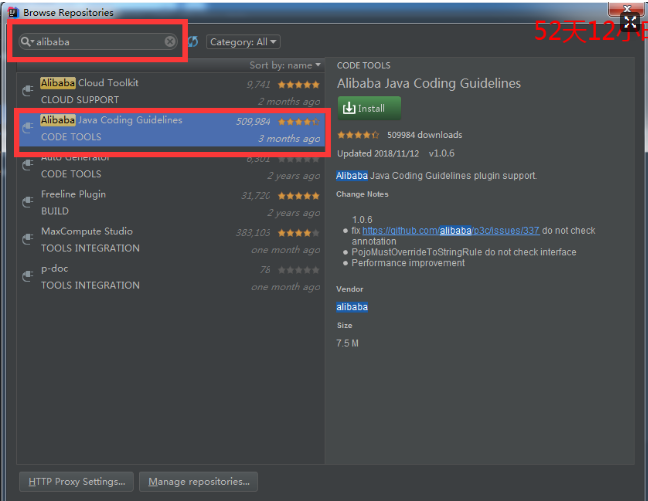Select Alibaba Java Coding Guidelines row

click(170, 128)
